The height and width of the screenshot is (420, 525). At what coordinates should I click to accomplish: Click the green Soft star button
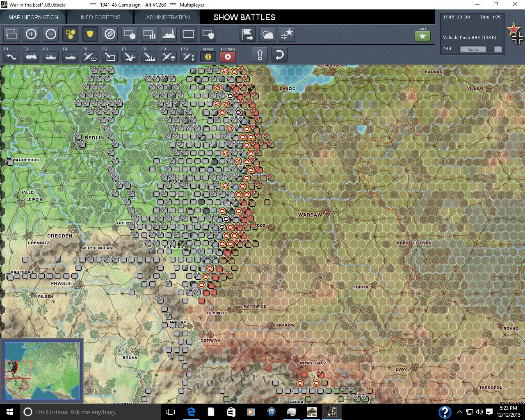click(422, 36)
